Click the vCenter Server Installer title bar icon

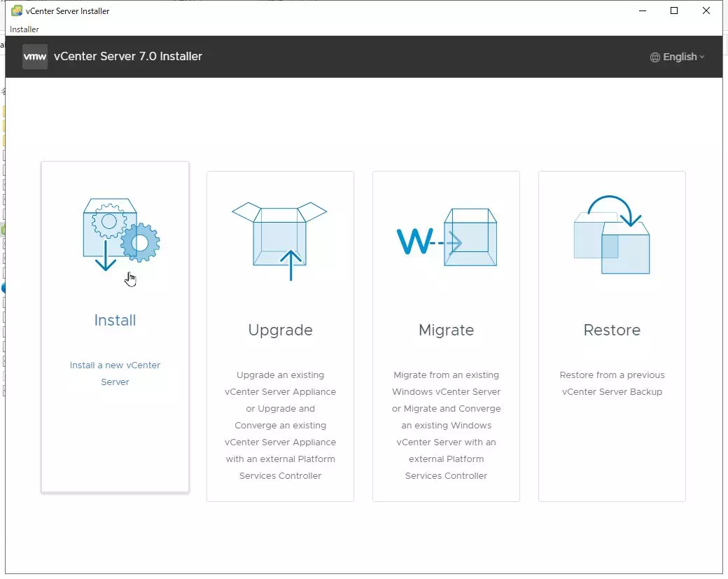click(17, 11)
